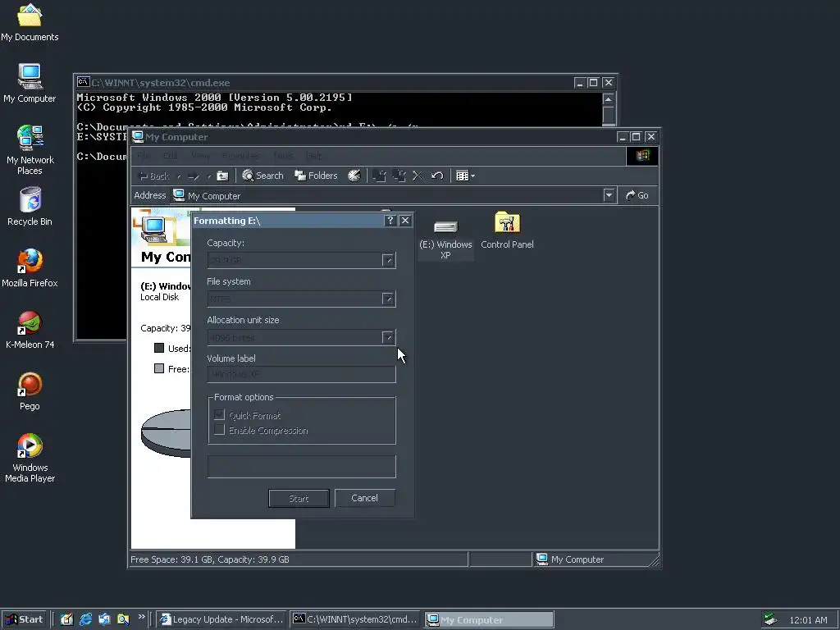Click the Forward arrow in Explorer toolbar

coord(194,176)
